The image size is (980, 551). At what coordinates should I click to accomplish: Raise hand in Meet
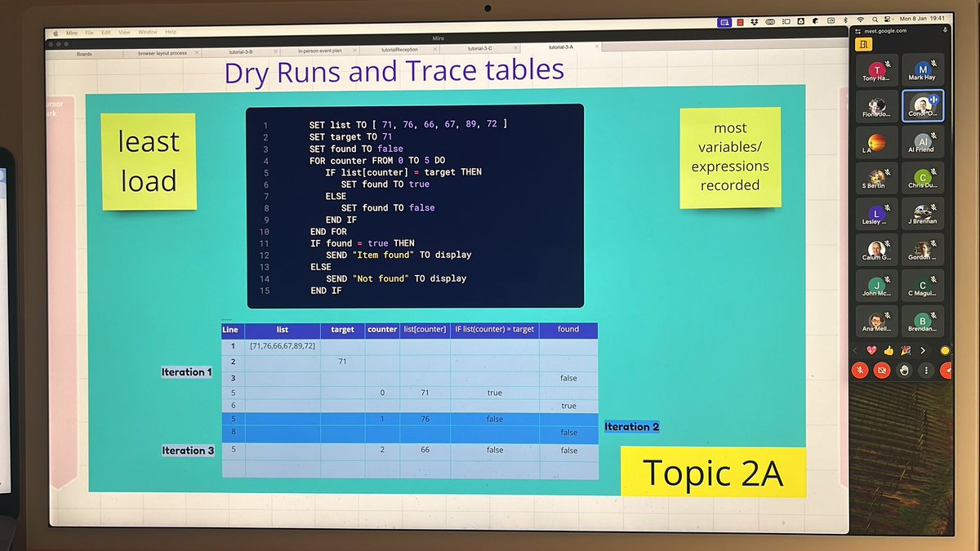pyautogui.click(x=904, y=370)
